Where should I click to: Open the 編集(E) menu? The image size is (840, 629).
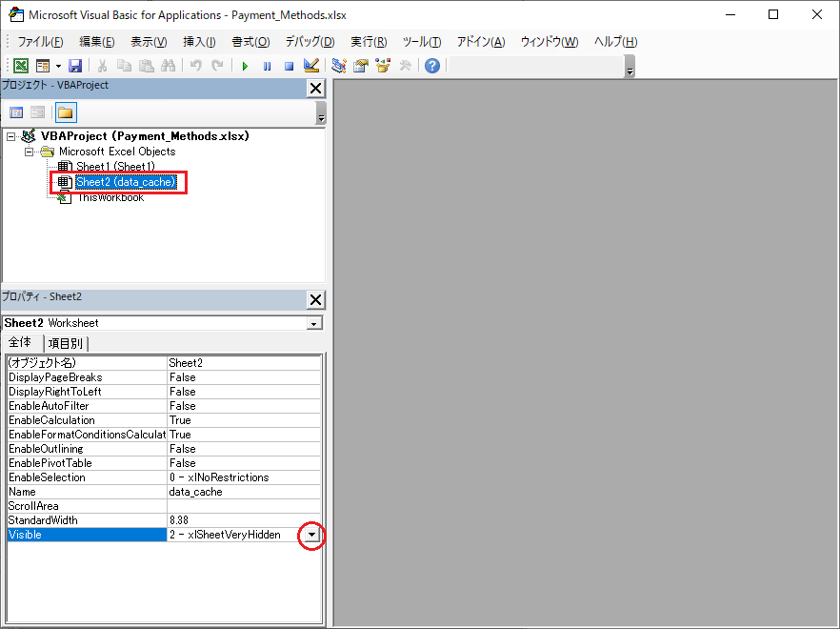(97, 42)
